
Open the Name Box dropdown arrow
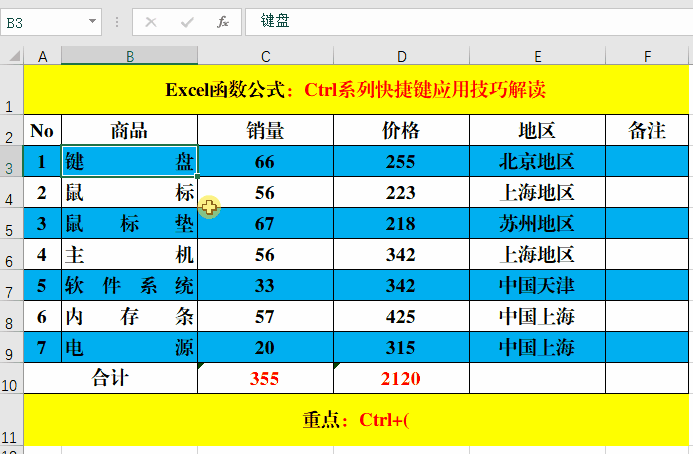(92, 21)
